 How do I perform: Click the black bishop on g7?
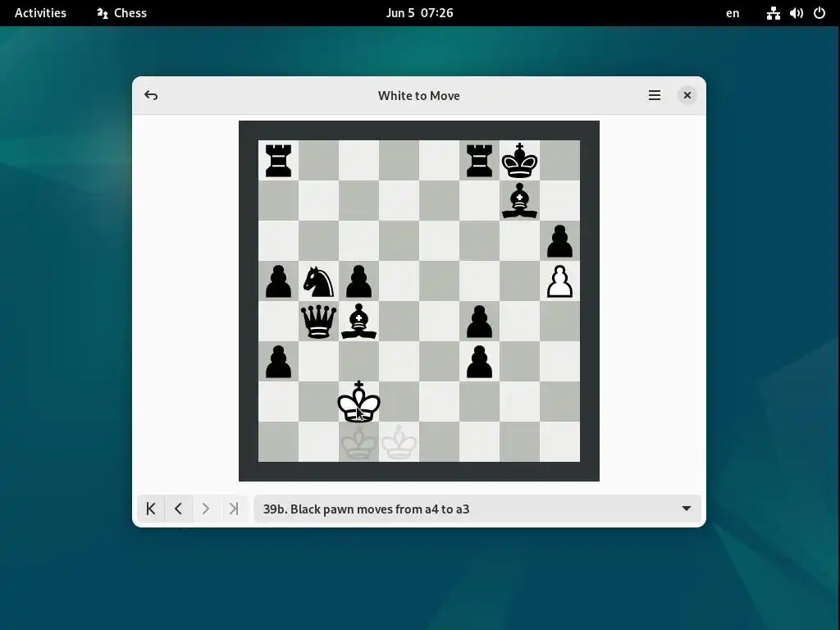coord(519,201)
